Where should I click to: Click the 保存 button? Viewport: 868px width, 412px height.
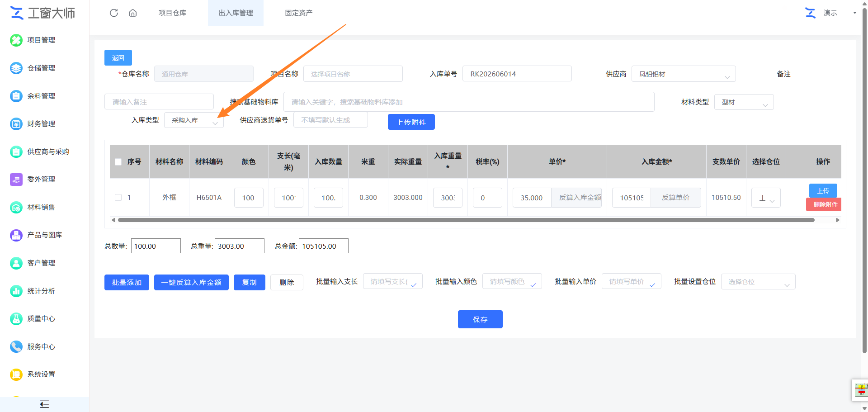pos(480,319)
